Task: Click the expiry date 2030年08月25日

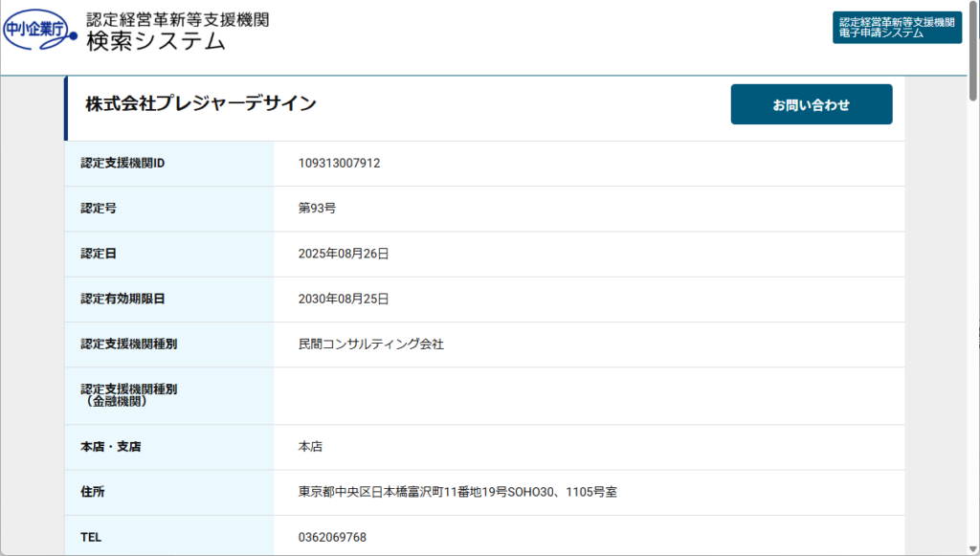Action: tap(344, 299)
